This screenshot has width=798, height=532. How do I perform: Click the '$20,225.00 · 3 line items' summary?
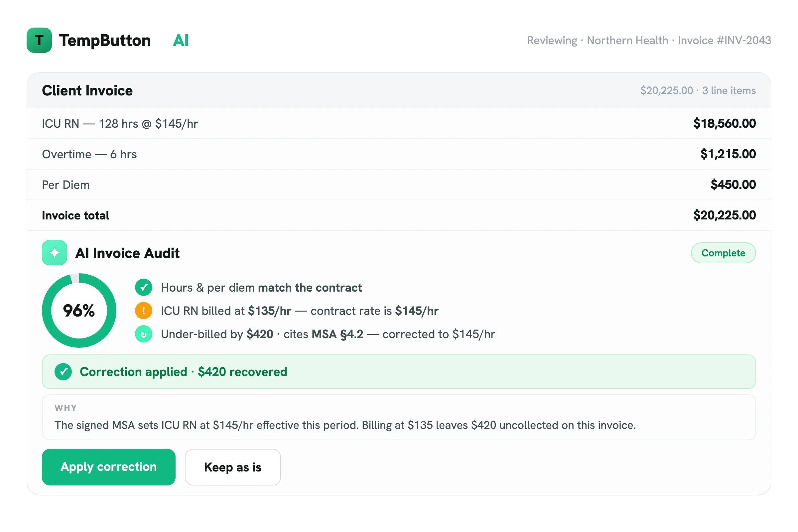coord(698,90)
